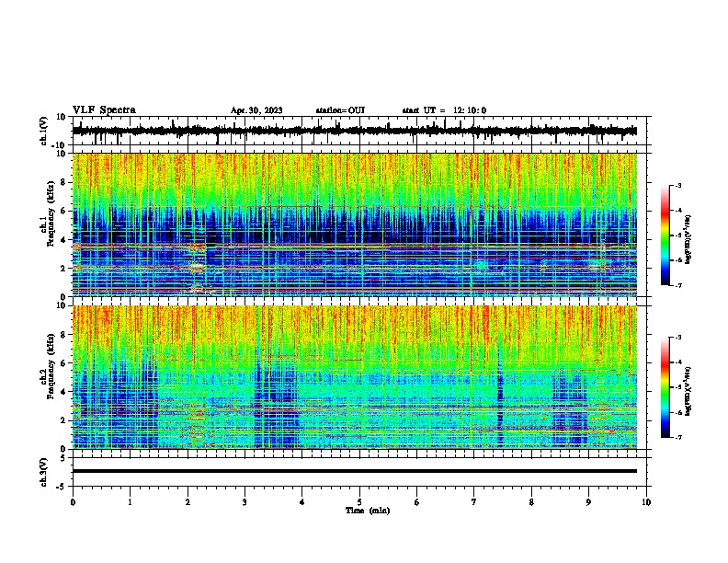Click the ch.2 spectrogram color scale bar
The image size is (728, 563).
[665, 387]
